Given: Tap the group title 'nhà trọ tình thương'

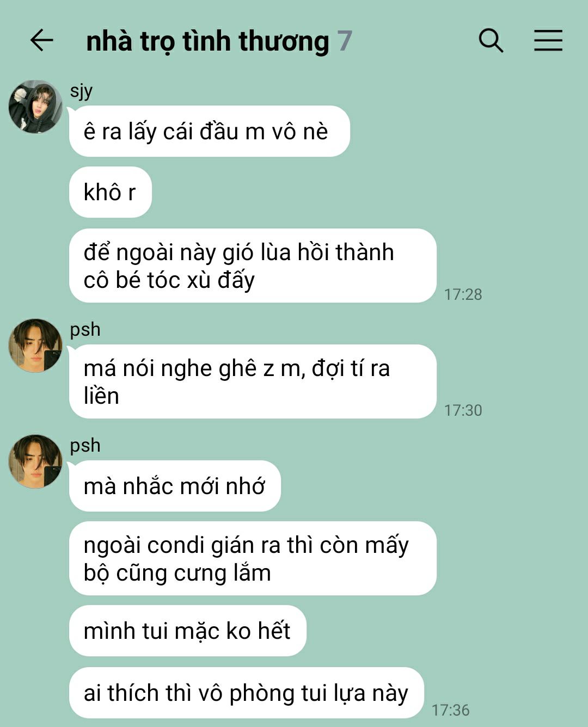Looking at the screenshot, I should coord(207,41).
